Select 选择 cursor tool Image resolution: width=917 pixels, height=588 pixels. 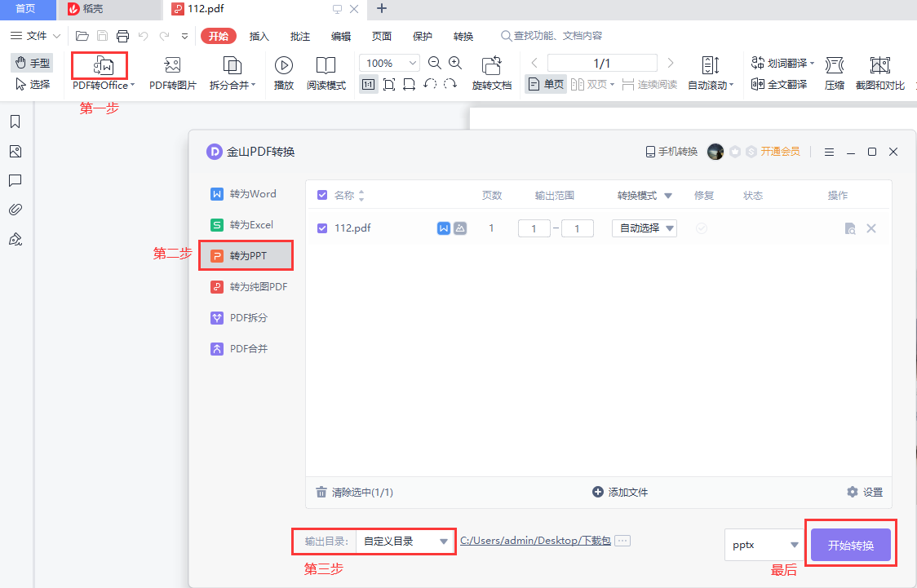(x=32, y=84)
